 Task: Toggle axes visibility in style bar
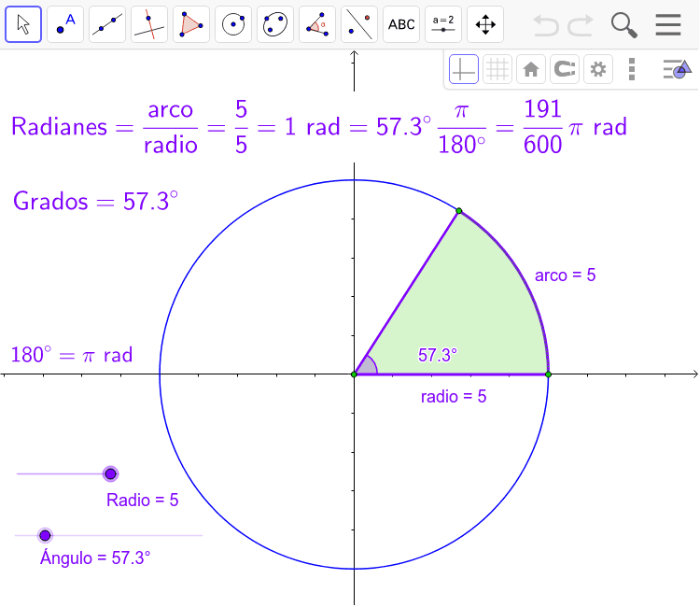coord(464,69)
